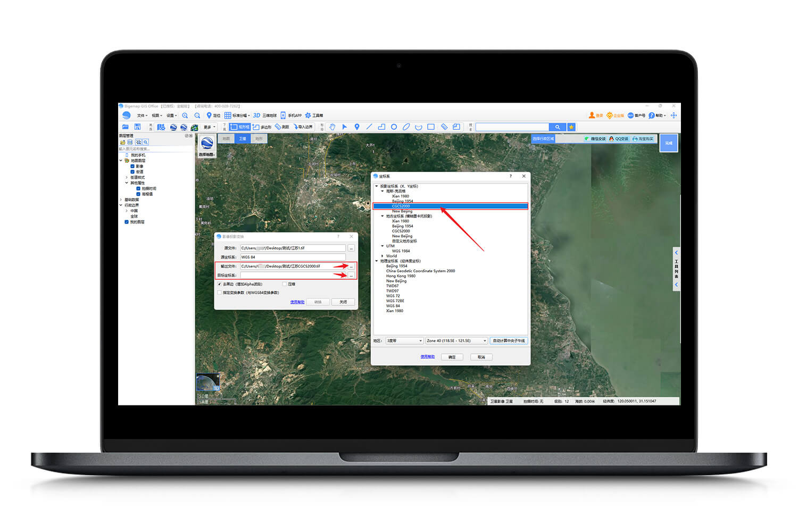Select the line drawing tool

[369, 127]
